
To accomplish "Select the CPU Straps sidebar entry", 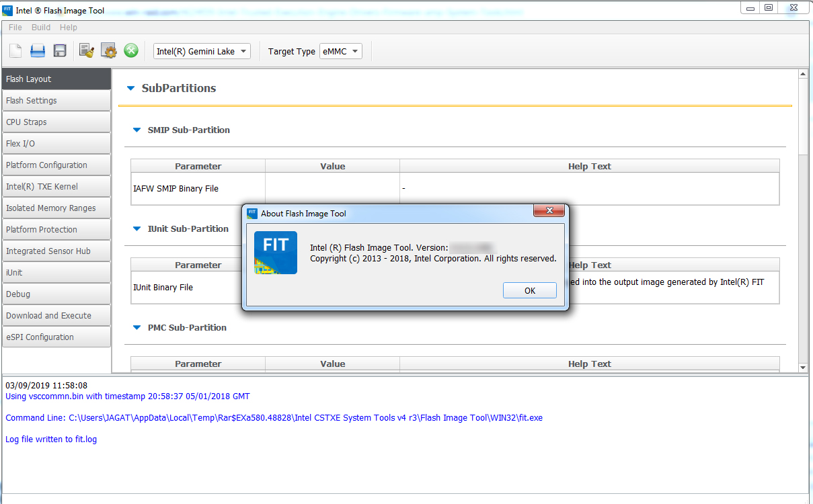I will pyautogui.click(x=56, y=122).
